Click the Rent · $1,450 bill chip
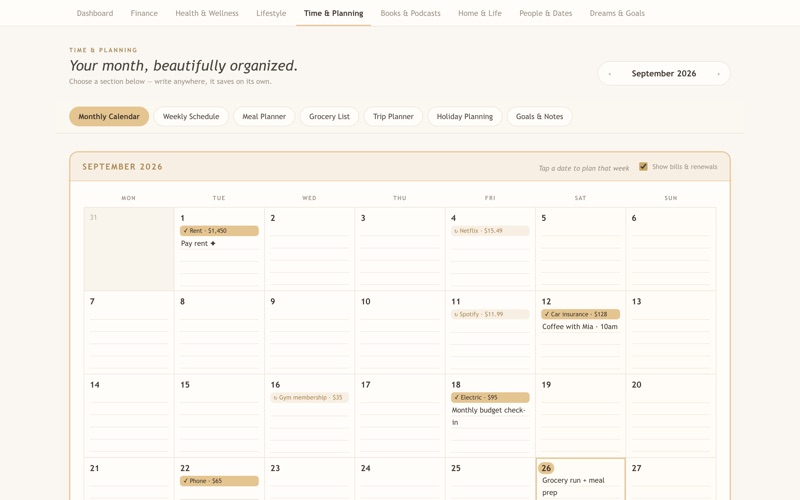800x500 pixels. (219, 231)
